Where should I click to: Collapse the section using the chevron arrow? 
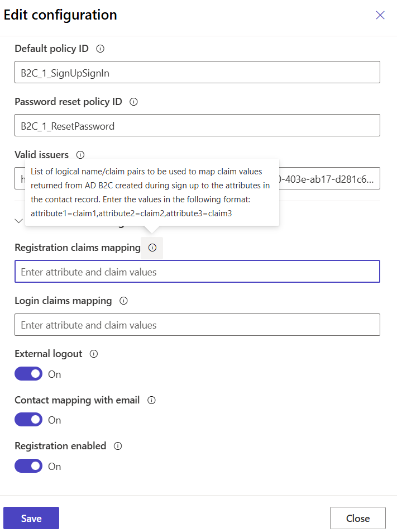(x=18, y=221)
